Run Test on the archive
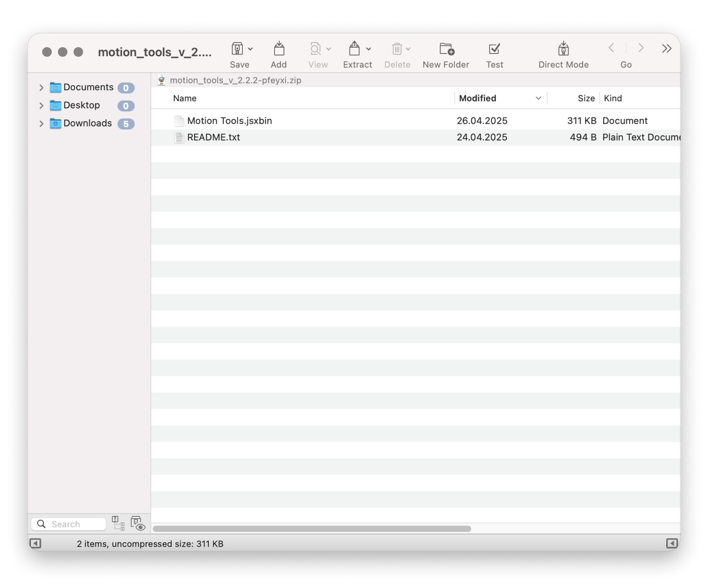This screenshot has width=708, height=588. (494, 49)
